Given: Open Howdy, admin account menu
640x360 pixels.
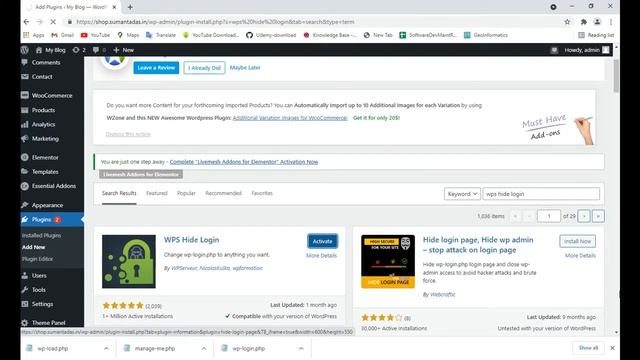Looking at the screenshot, I should (x=587, y=50).
